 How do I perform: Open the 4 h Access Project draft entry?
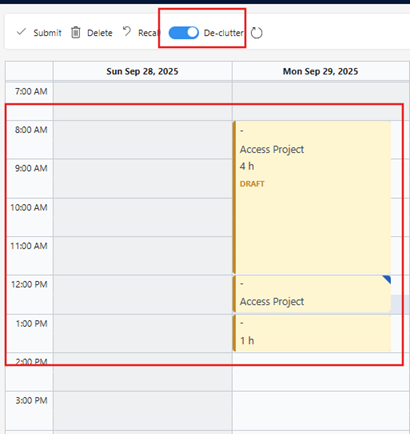tap(312, 197)
